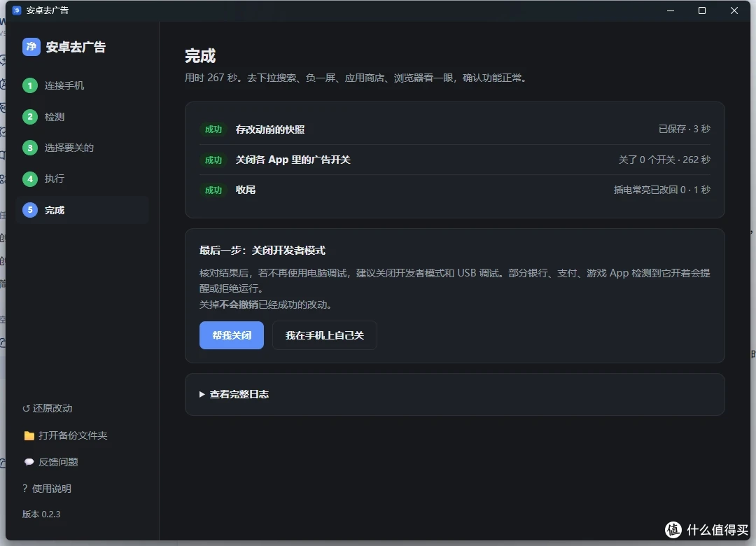Image resolution: width=756 pixels, height=546 pixels.
Task: Click 关了 0 个开关 · 262 秒 text
Action: click(x=664, y=160)
